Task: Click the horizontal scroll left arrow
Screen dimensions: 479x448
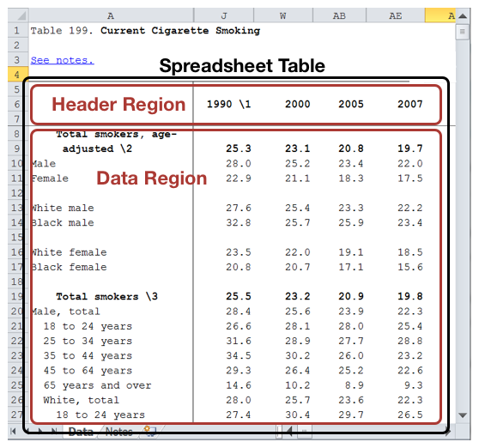Action: tap(289, 431)
